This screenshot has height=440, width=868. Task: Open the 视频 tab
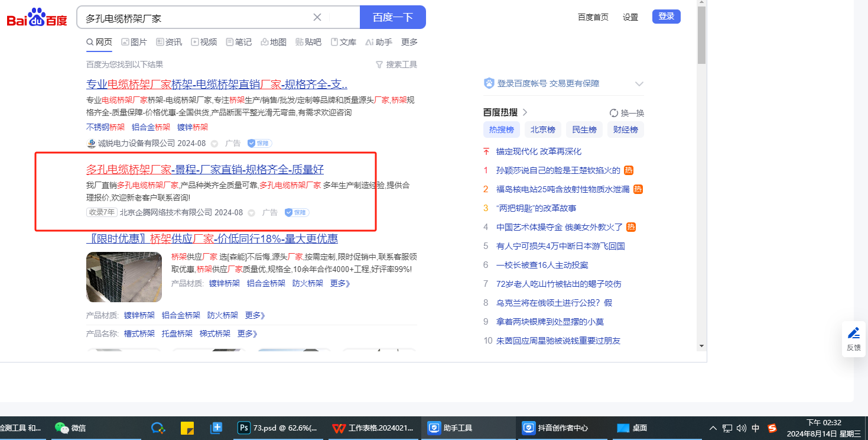click(204, 42)
